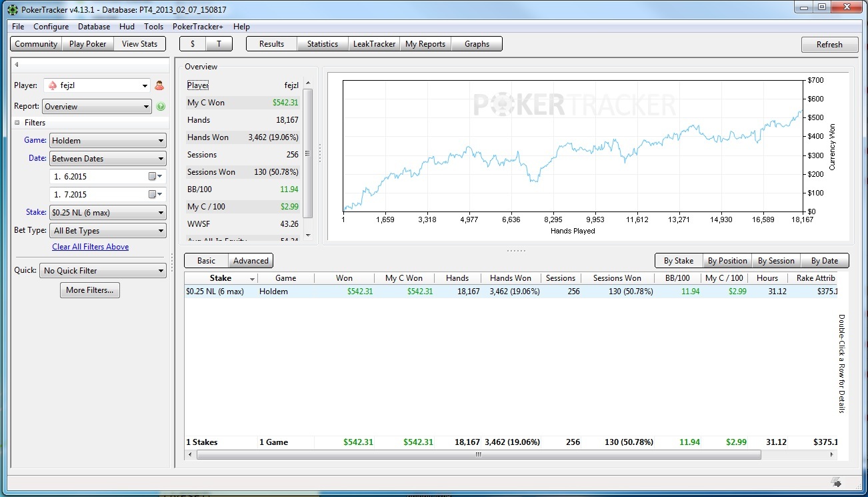Open the Player dropdown showing fejzl
Image resolution: width=868 pixels, height=497 pixels.
pos(97,85)
